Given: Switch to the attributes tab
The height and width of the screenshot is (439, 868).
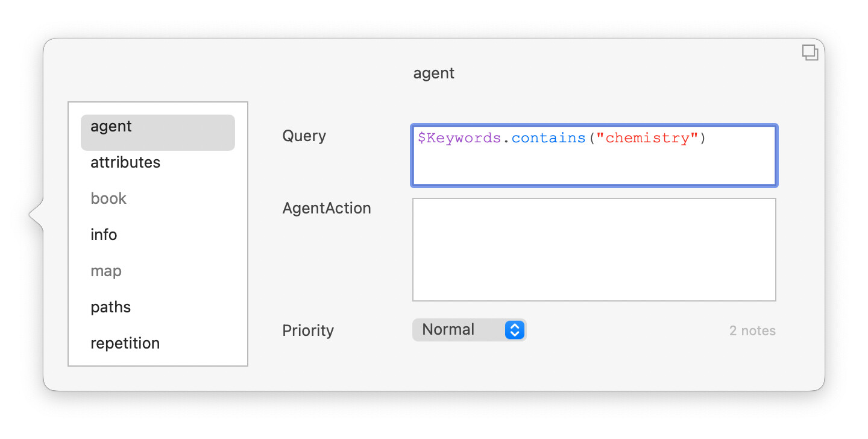Looking at the screenshot, I should point(125,163).
